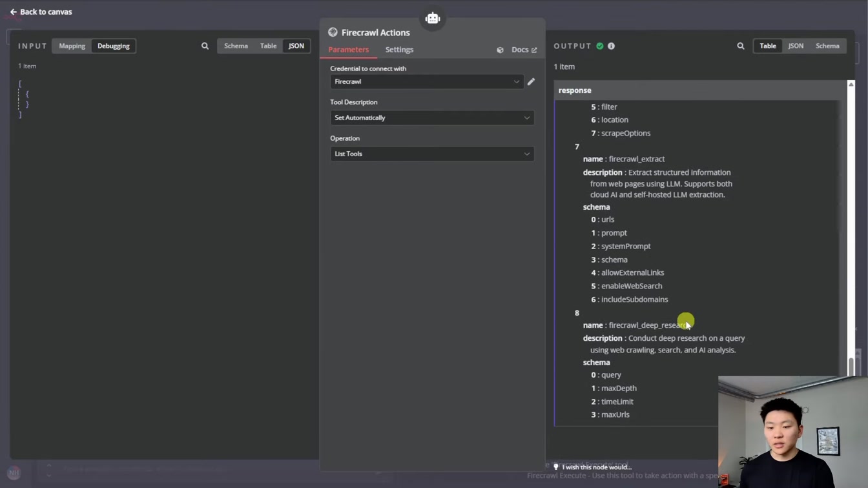Show output in Schema view
Viewport: 868px width, 488px height.
[x=827, y=46]
